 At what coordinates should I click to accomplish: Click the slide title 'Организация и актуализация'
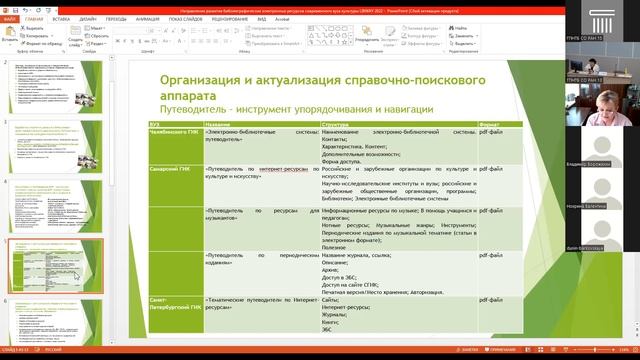322,88
